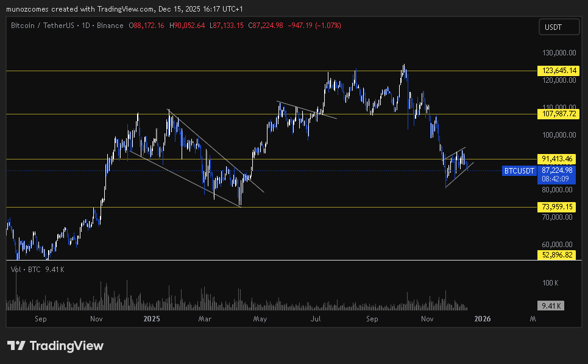Viewport: 588px width, 364px height.
Task: Click the 100,000.00 price axis label
Action: (559, 135)
